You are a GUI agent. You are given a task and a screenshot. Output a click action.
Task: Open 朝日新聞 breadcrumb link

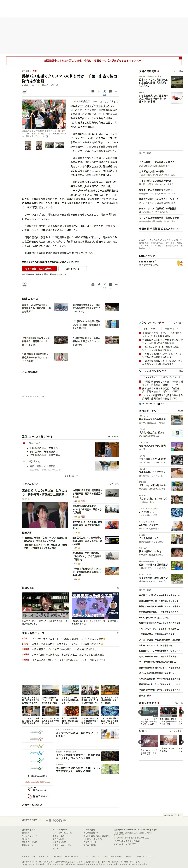coord(26,71)
